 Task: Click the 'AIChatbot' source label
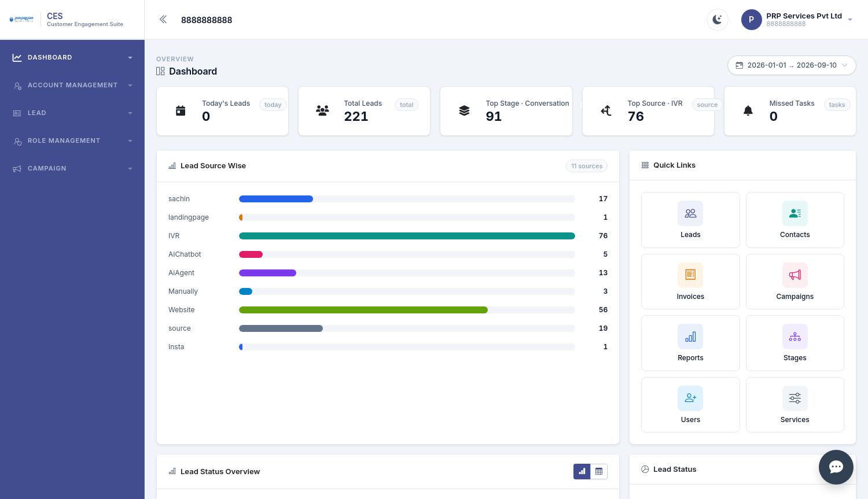click(185, 254)
